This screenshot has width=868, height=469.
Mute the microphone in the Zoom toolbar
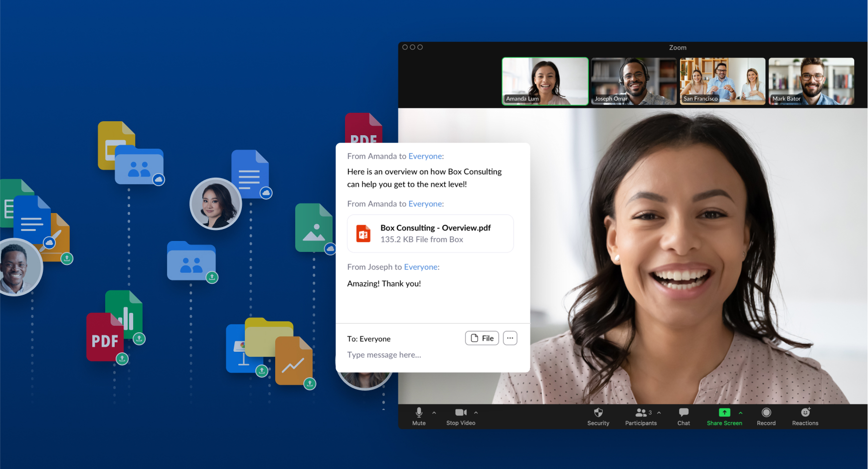[x=419, y=417]
